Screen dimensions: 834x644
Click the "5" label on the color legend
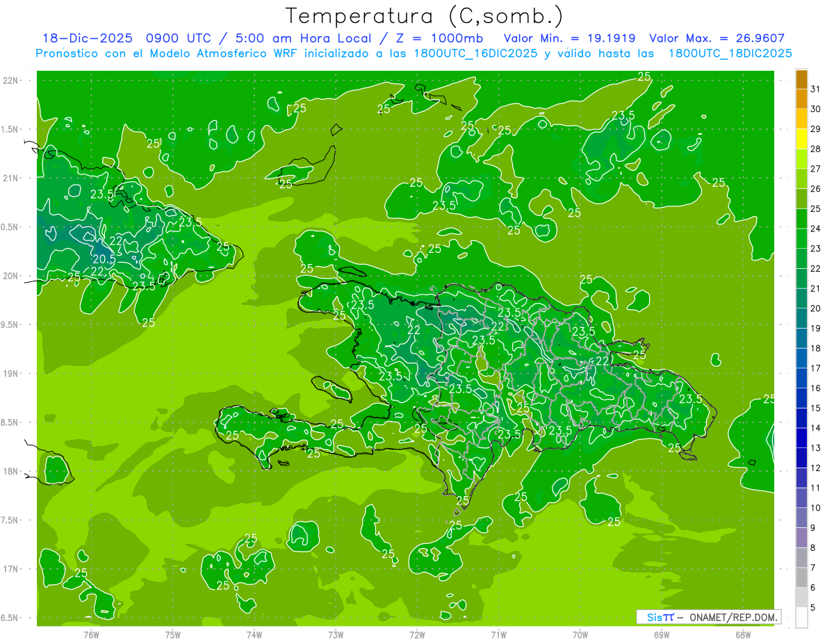tap(814, 608)
